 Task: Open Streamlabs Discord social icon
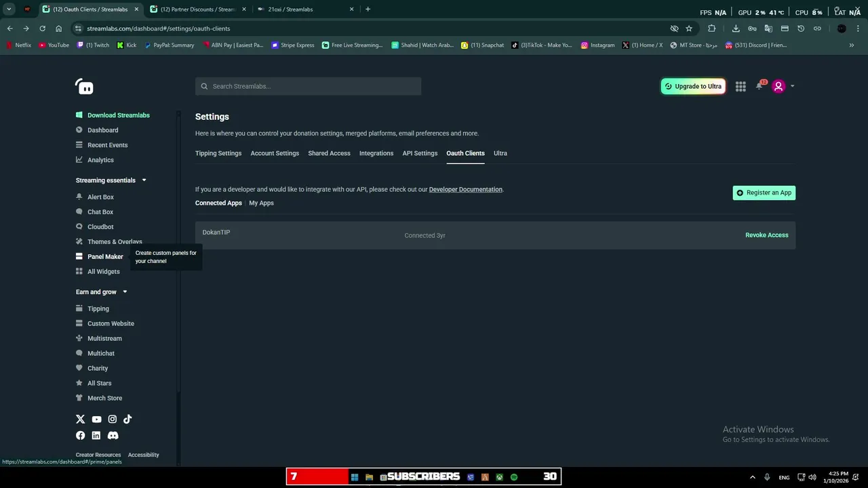pos(113,435)
